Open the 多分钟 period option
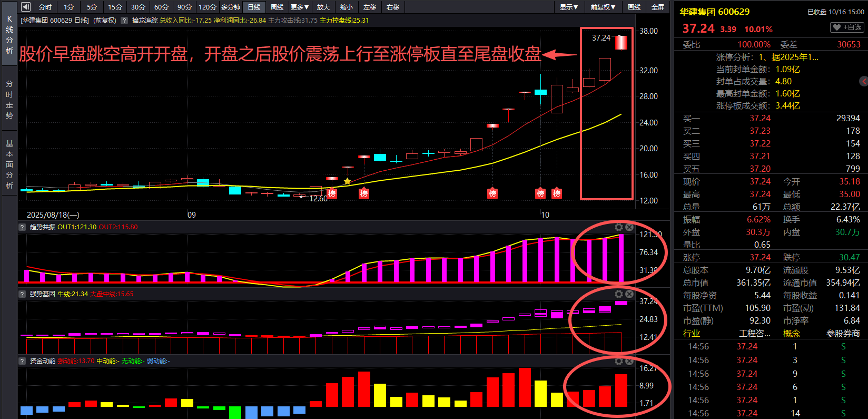Image resolution: width=868 pixels, height=419 pixels. point(231,7)
